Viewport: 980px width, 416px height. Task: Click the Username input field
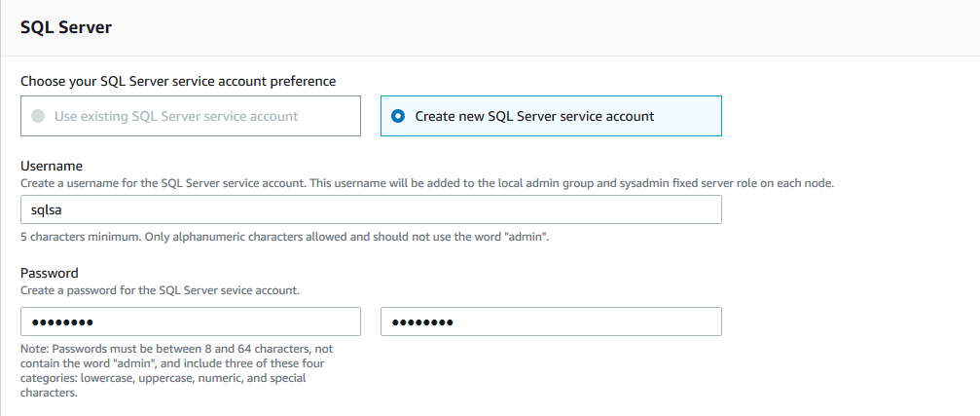point(370,209)
